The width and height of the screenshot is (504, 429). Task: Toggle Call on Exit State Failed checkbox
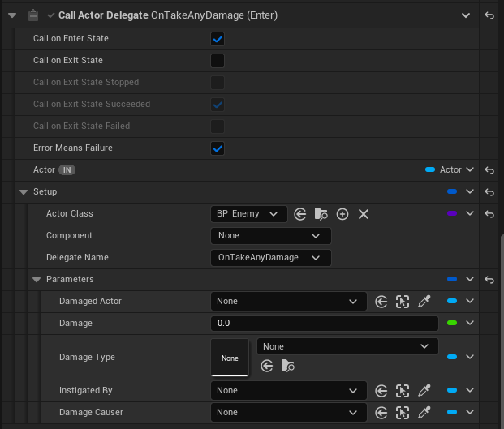pyautogui.click(x=218, y=127)
